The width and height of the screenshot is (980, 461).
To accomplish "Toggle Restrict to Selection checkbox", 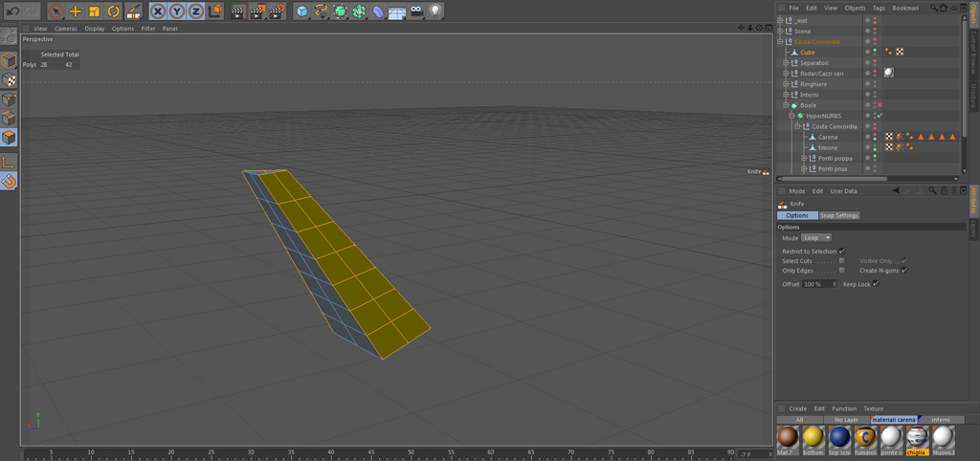I will [841, 252].
